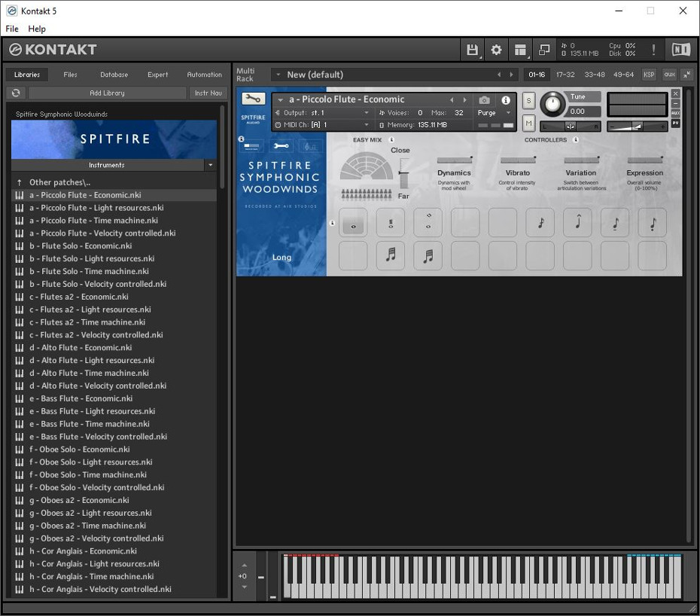
Task: Select the first beamed-notes articulation in bottom row
Action: pos(391,255)
